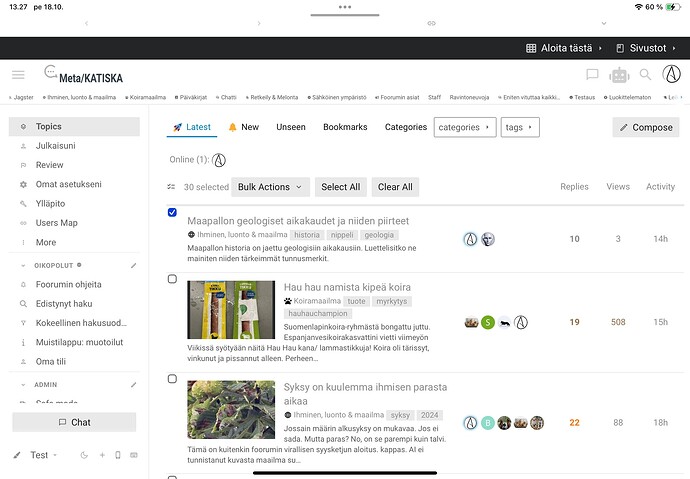Switch to the Latest tab

tap(192, 127)
